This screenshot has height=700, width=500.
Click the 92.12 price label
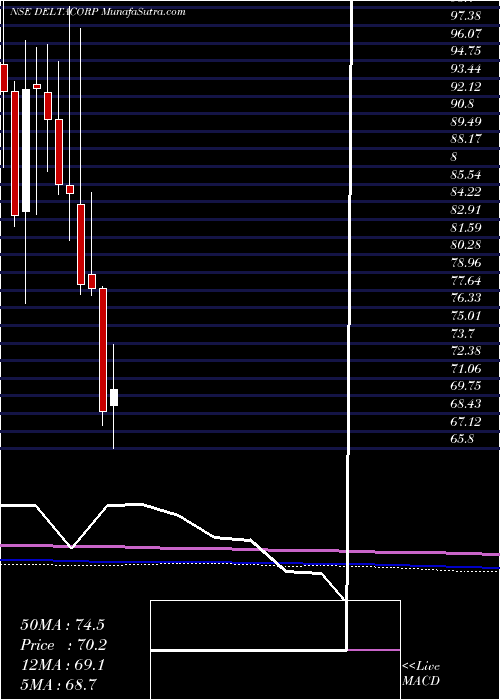coord(466,87)
